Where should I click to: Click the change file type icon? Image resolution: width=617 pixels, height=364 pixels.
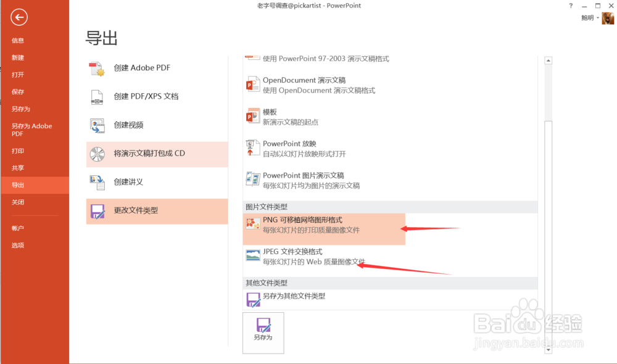click(97, 212)
